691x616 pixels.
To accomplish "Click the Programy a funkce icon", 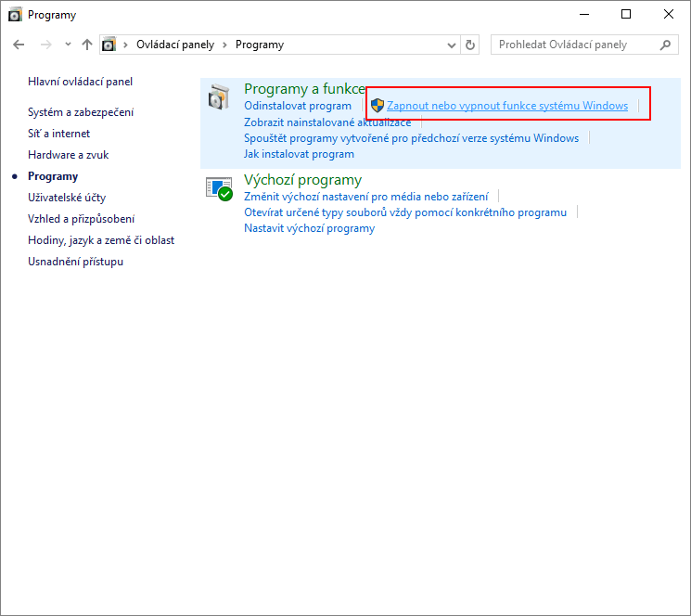I will (x=219, y=96).
